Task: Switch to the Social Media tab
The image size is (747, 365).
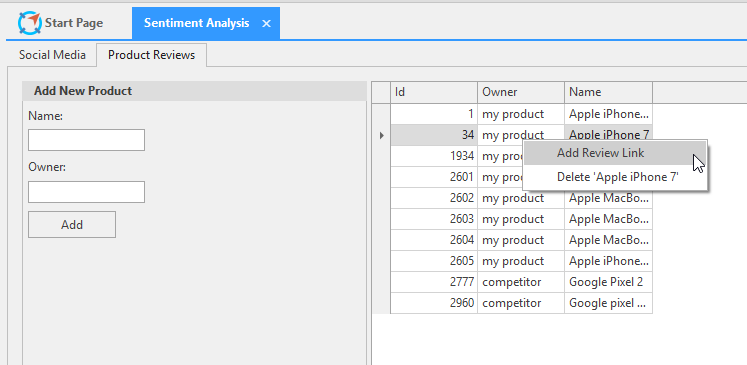Action: 52,55
